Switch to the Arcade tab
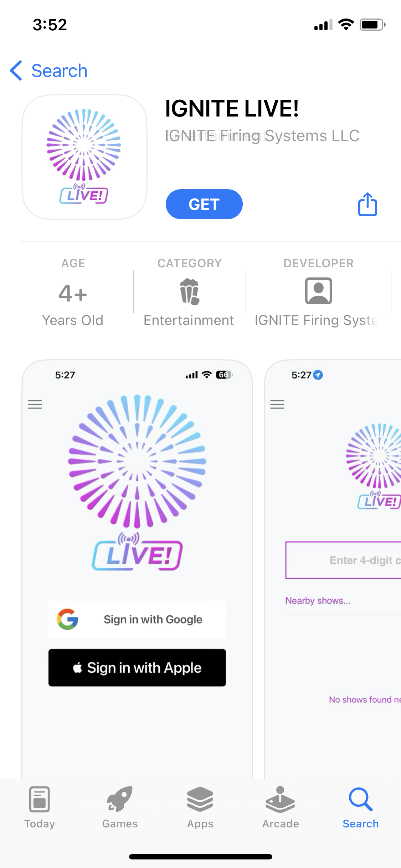 (281, 812)
